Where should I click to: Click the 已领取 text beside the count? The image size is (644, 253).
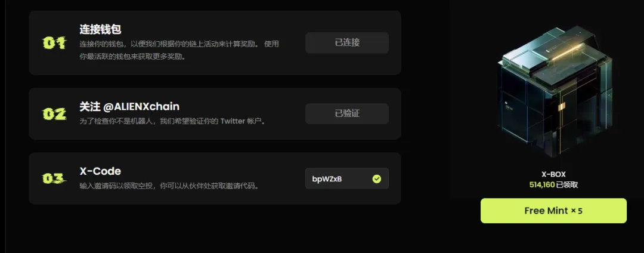[567, 185]
